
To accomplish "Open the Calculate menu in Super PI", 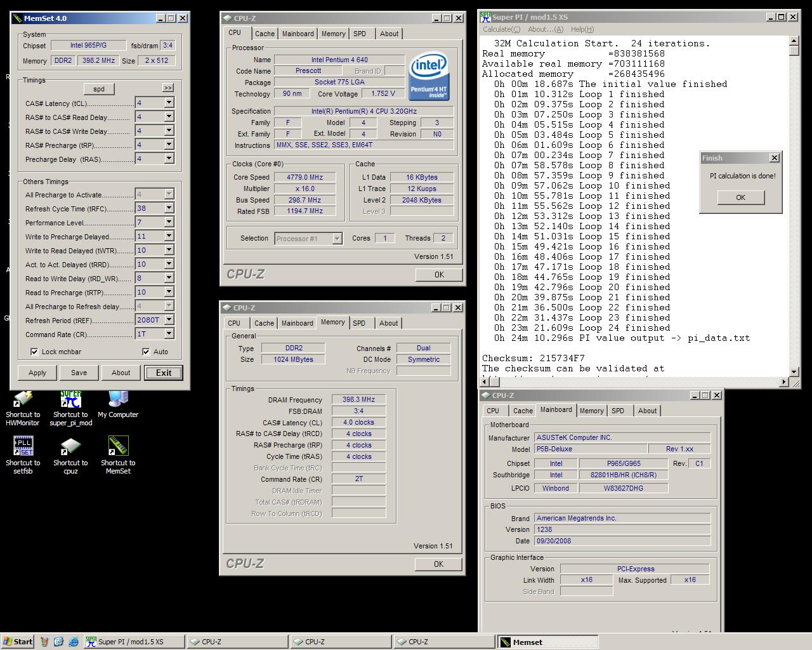I will 501,29.
